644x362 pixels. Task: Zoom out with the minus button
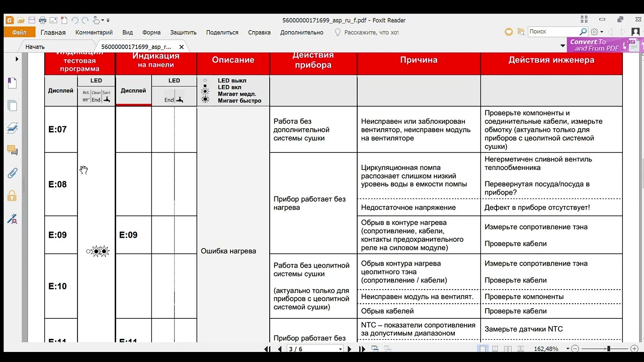(x=576, y=348)
